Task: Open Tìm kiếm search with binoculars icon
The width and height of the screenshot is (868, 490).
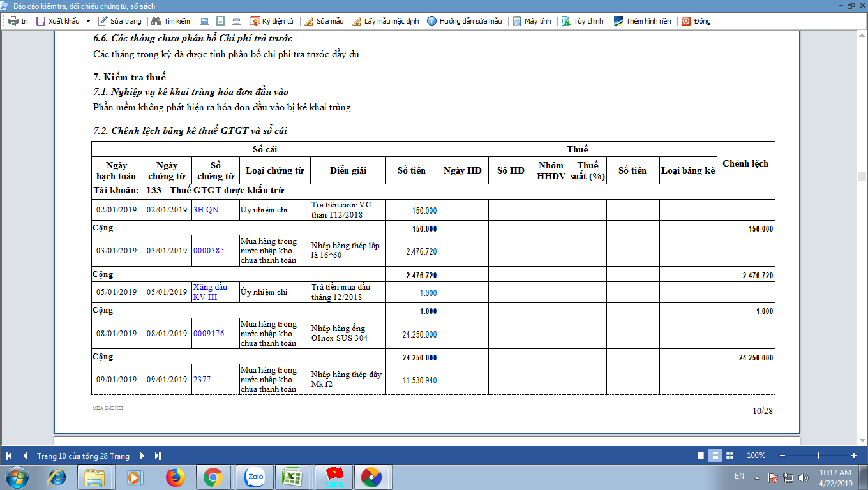Action: coord(156,21)
